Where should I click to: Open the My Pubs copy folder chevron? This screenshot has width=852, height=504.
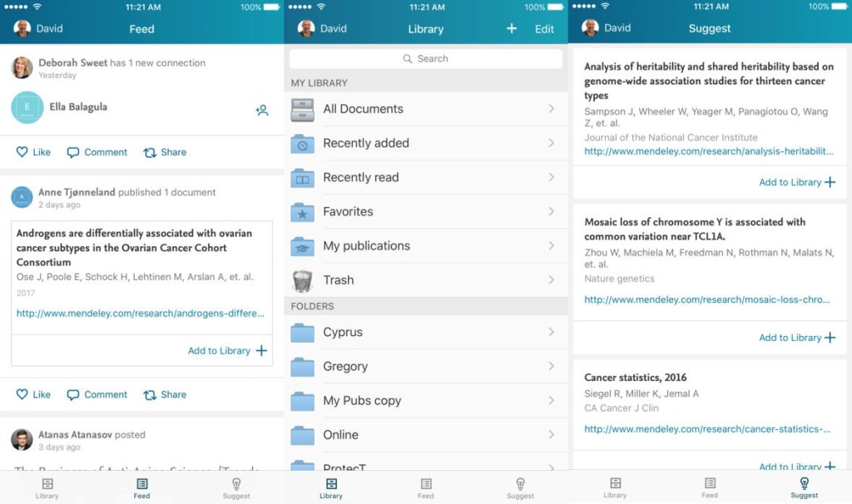551,400
